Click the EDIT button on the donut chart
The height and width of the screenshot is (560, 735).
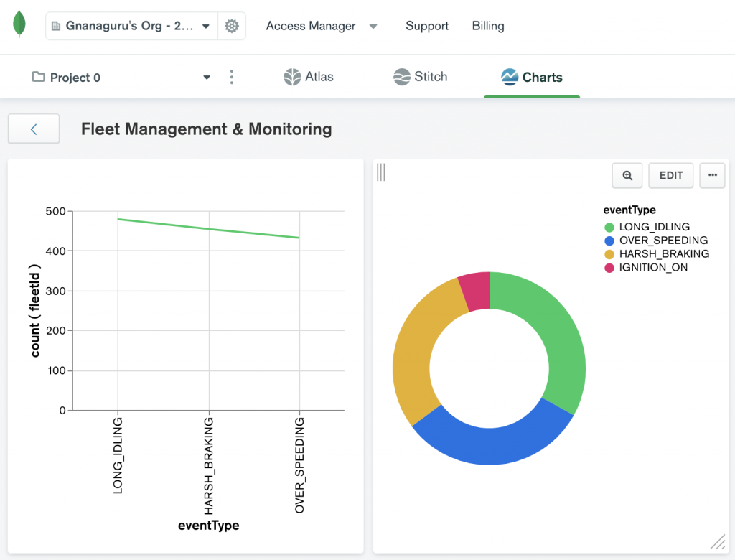point(670,175)
